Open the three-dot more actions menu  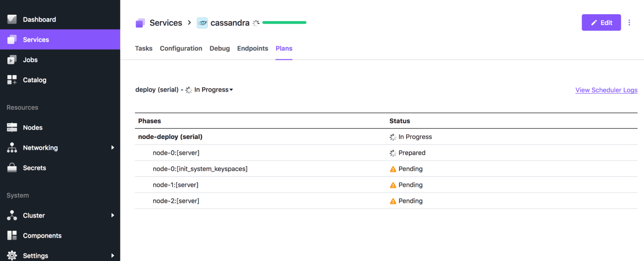click(629, 23)
